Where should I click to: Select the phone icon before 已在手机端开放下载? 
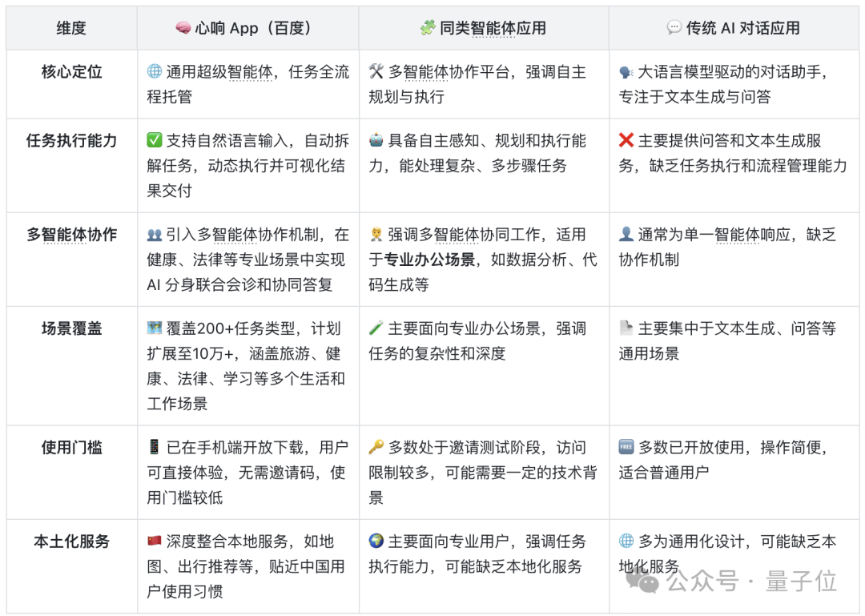[x=155, y=447]
